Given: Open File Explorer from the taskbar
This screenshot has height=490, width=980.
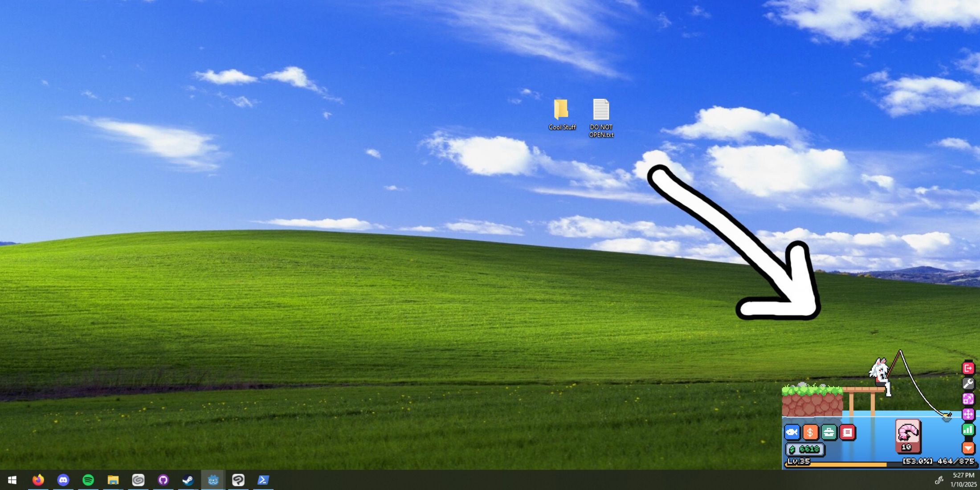Looking at the screenshot, I should [113, 480].
